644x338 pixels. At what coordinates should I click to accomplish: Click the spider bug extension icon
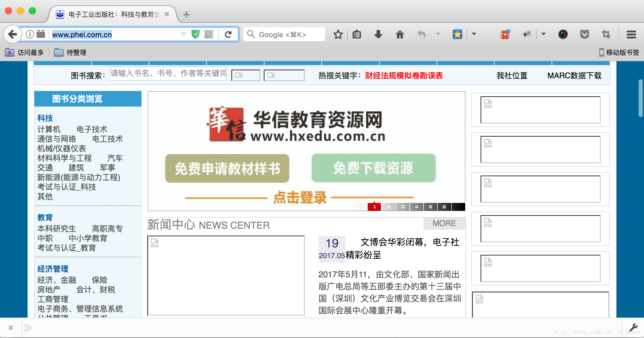[527, 34]
